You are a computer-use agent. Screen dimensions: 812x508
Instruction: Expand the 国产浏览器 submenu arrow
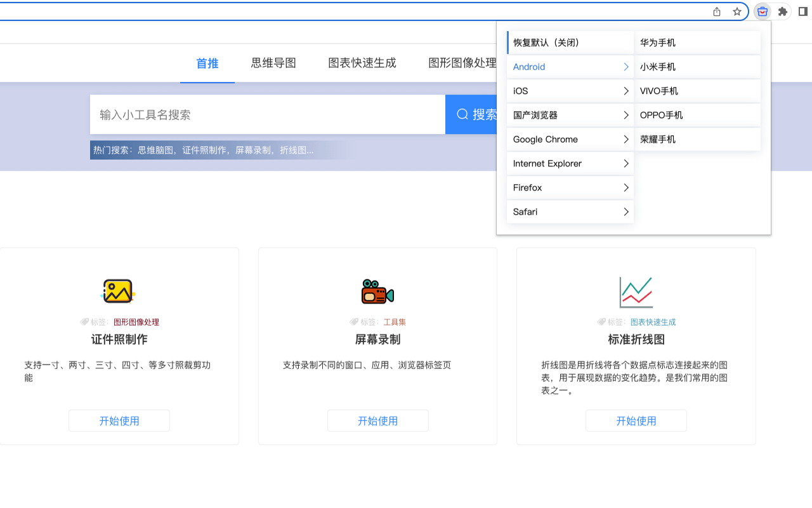click(625, 115)
